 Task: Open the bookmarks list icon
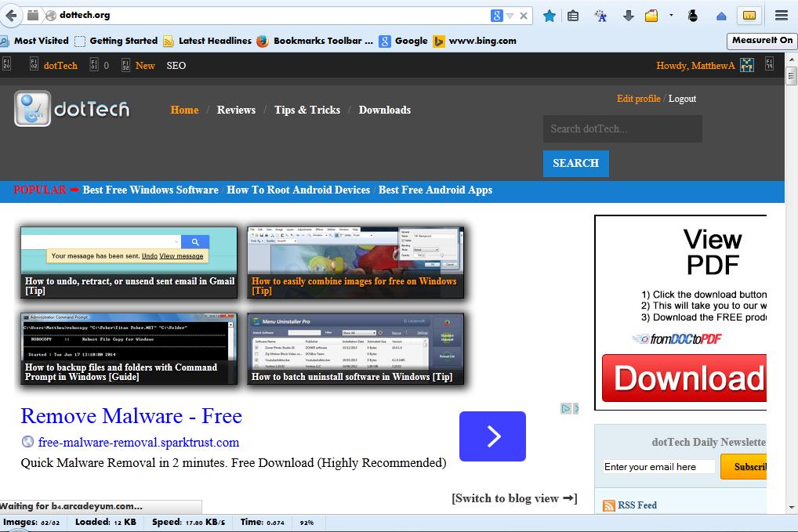(573, 16)
